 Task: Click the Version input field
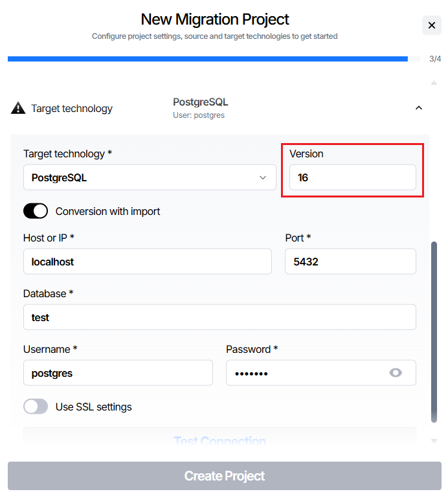pyautogui.click(x=352, y=177)
